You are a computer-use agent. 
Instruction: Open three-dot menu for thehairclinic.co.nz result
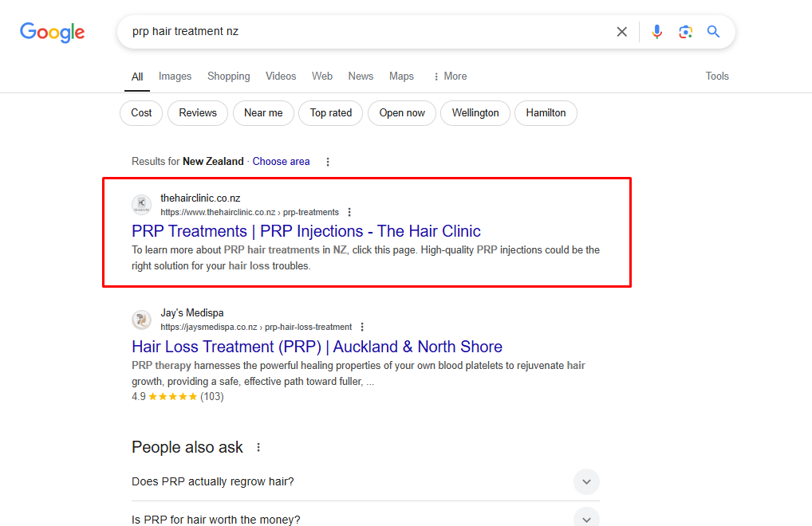(x=349, y=212)
